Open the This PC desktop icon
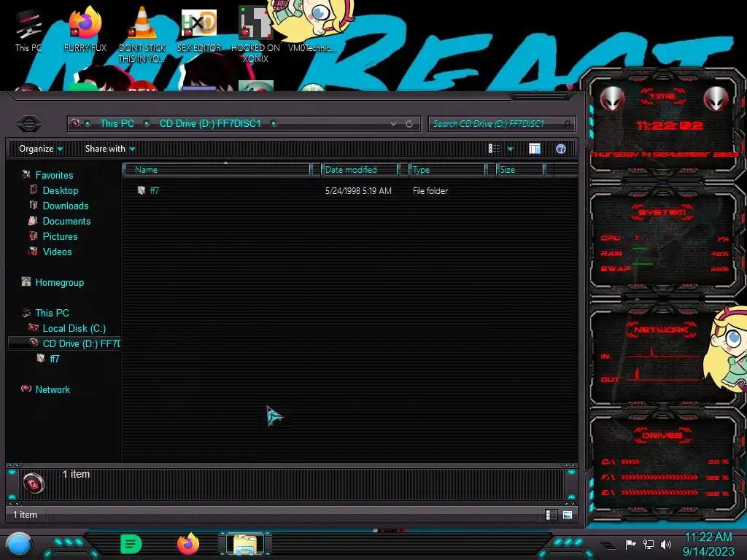The image size is (747, 560). tap(28, 31)
